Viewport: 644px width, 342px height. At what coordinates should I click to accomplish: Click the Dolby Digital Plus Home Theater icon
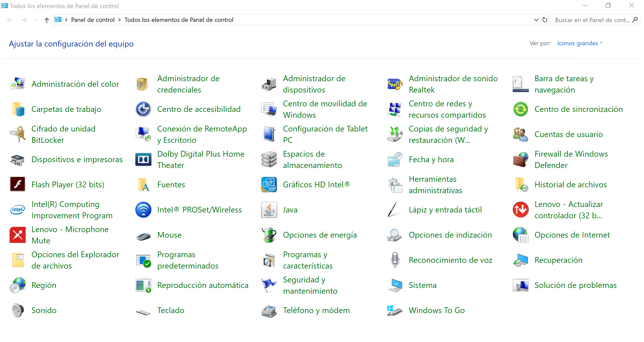[x=143, y=159]
